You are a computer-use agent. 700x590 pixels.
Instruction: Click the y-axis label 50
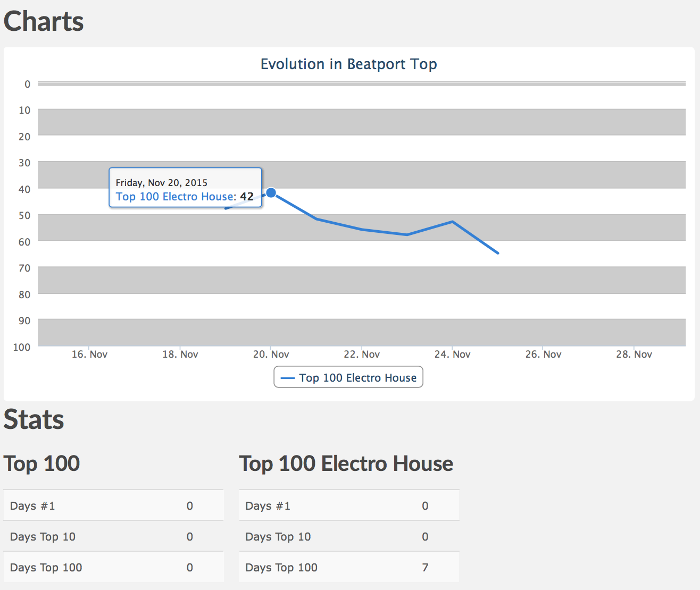point(24,216)
